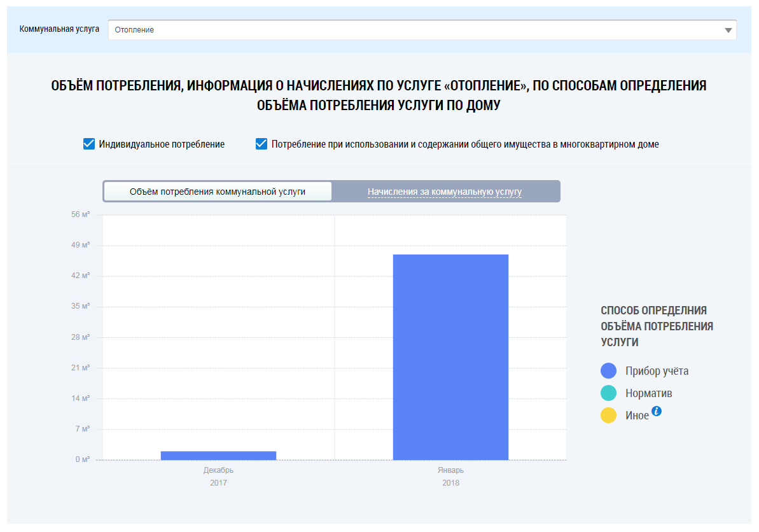Screen dimensions: 759x532
Task: Click the Коммунальная услуга field label
Action: (x=59, y=29)
